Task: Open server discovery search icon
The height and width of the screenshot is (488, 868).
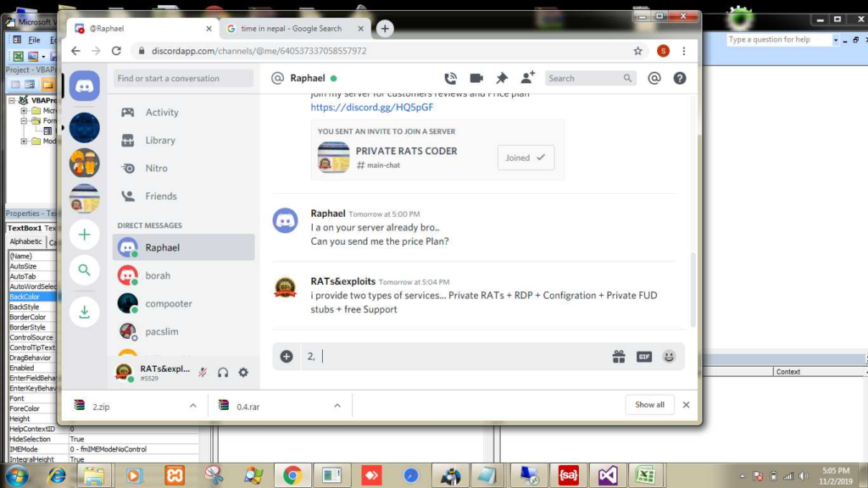Action: (84, 270)
